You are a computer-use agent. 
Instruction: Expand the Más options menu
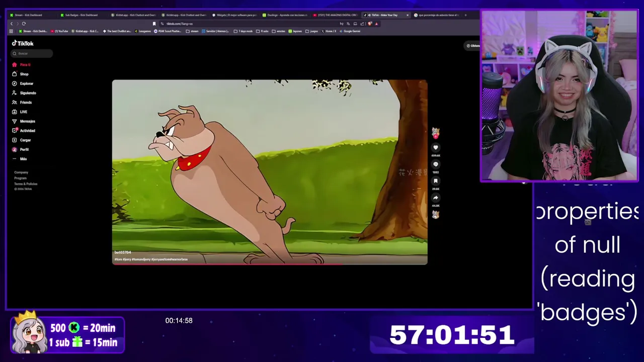pyautogui.click(x=20, y=159)
